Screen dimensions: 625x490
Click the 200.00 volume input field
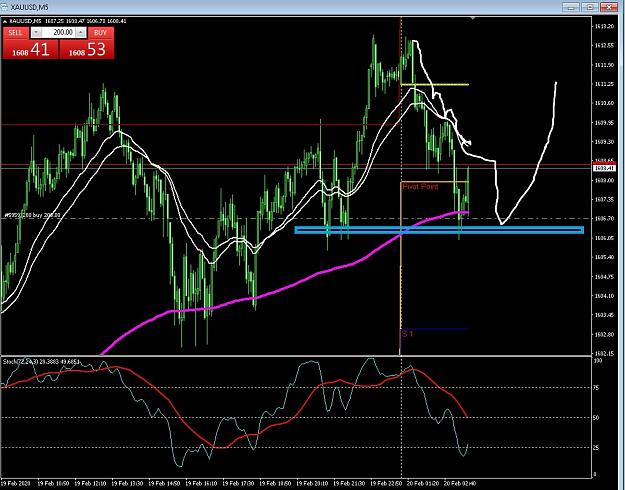[59, 33]
